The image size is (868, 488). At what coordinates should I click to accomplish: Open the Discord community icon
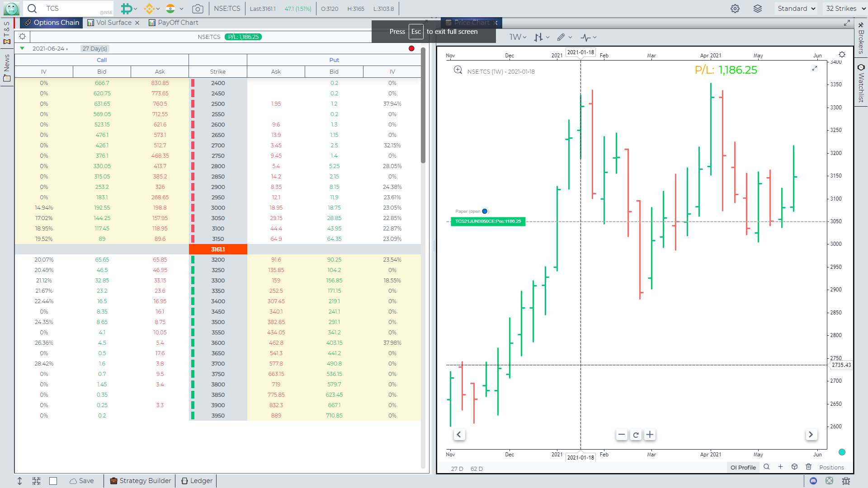pos(813,481)
